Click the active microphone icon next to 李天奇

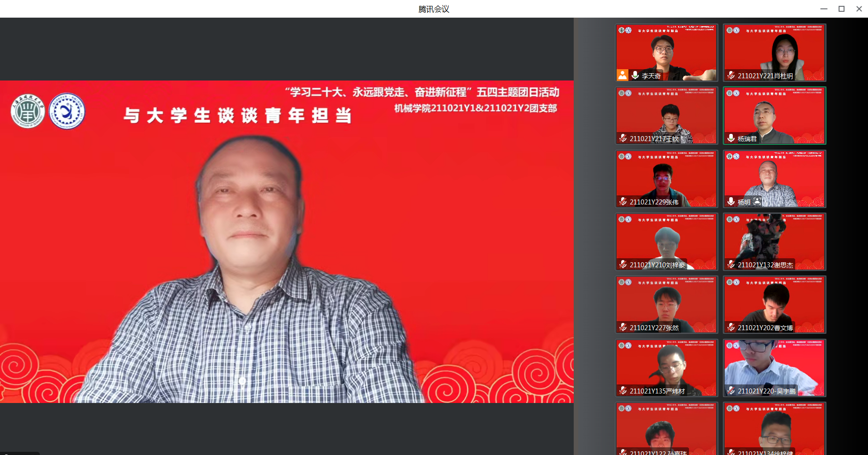click(635, 75)
